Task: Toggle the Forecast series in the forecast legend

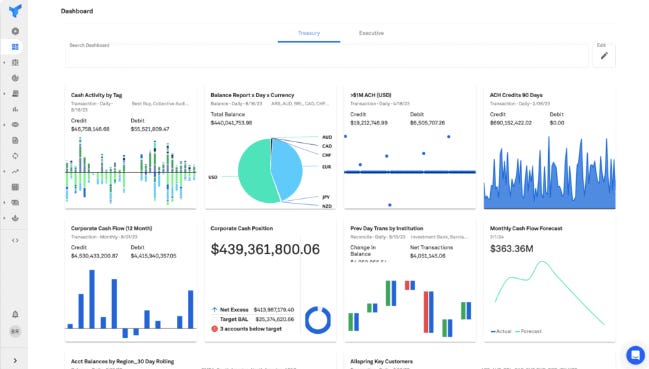Action: coord(529,331)
